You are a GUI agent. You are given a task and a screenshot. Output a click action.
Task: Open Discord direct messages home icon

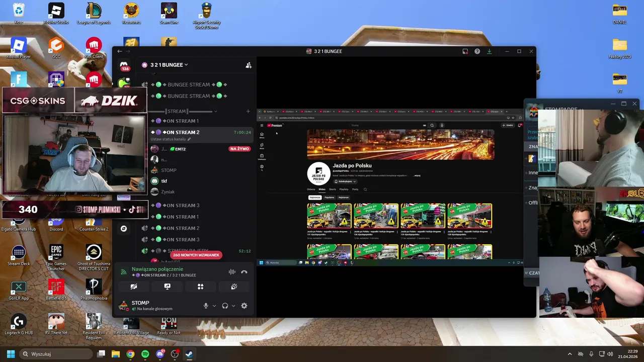click(124, 65)
